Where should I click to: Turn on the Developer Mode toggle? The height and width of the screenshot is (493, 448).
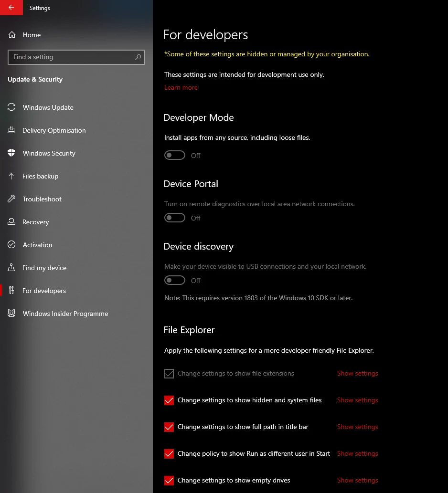point(175,155)
